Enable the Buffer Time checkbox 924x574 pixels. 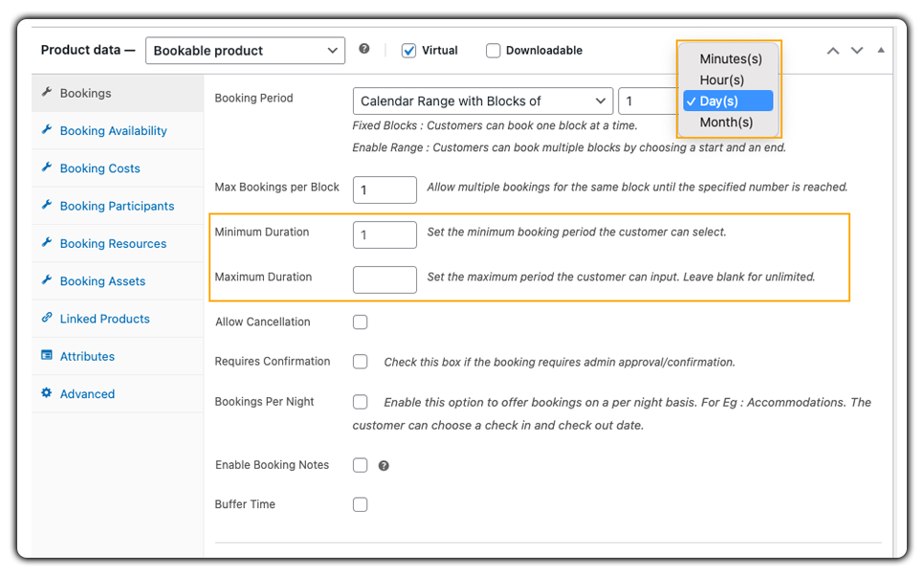point(360,505)
